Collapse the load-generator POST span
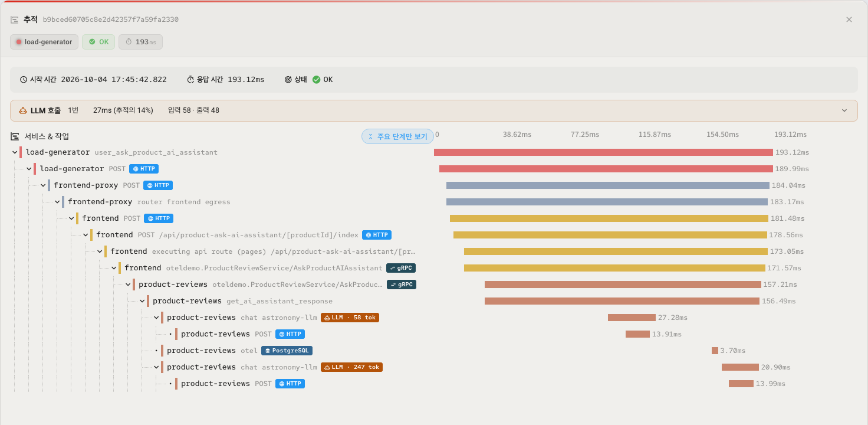Viewport: 868px width, 425px height. [29, 169]
